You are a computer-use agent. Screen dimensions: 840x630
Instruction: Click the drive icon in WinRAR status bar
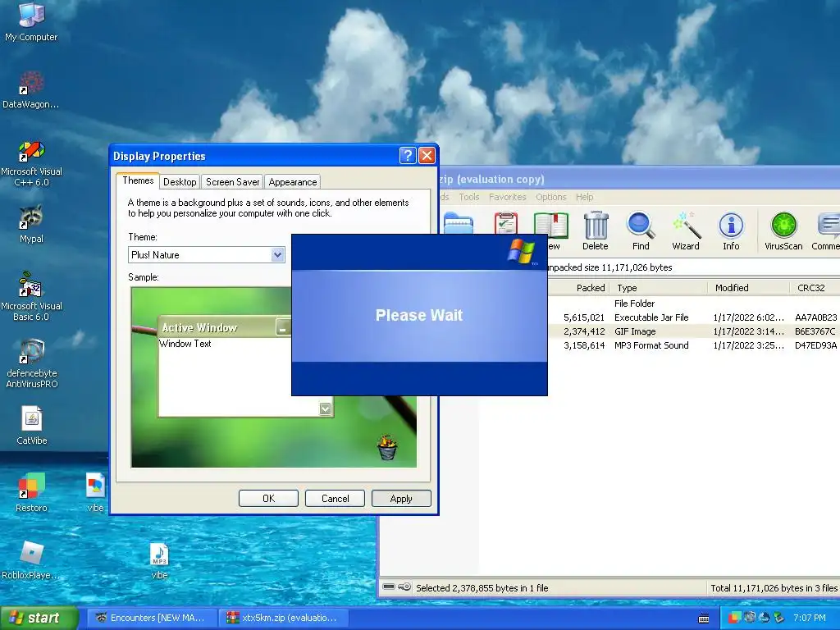(389, 587)
